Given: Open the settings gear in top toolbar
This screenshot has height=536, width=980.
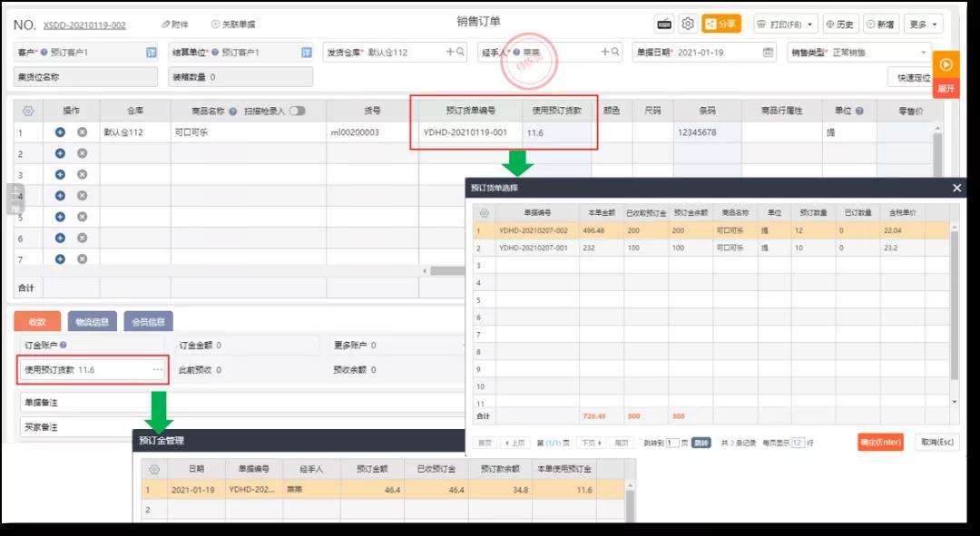Looking at the screenshot, I should (688, 24).
